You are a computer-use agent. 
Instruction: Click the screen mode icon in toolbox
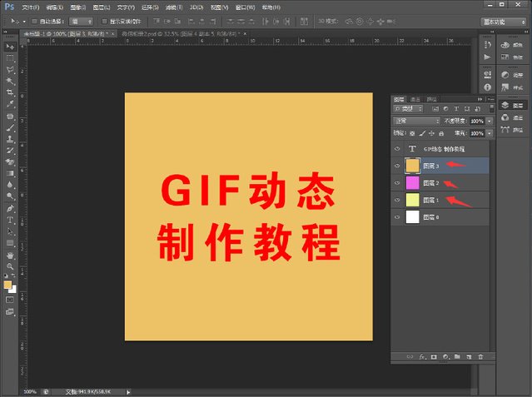coord(9,311)
